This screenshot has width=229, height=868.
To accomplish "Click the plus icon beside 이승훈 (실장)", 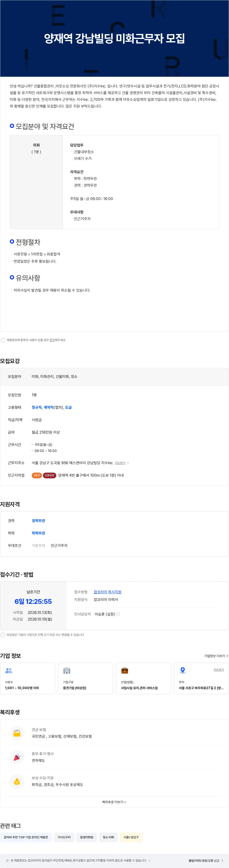I will 118,614.
